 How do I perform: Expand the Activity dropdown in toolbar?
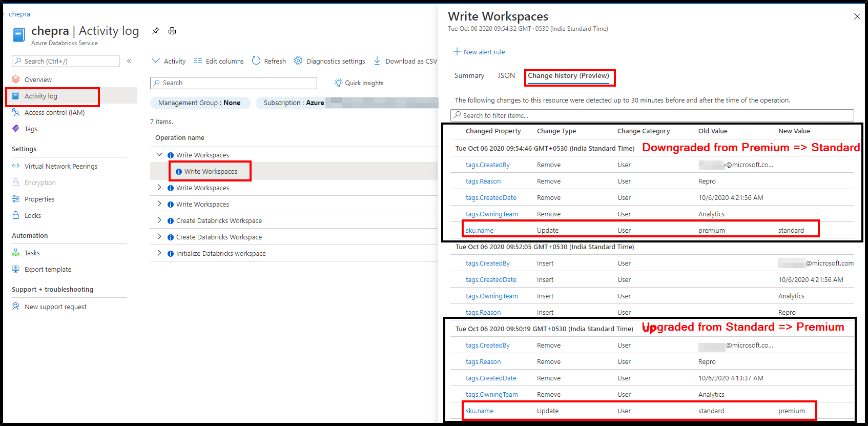169,61
